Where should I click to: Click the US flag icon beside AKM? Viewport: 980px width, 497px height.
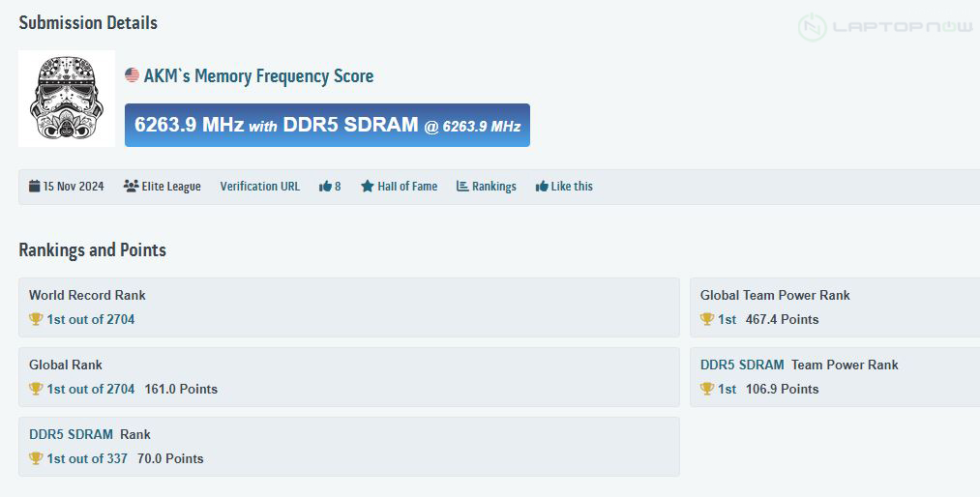point(133,75)
